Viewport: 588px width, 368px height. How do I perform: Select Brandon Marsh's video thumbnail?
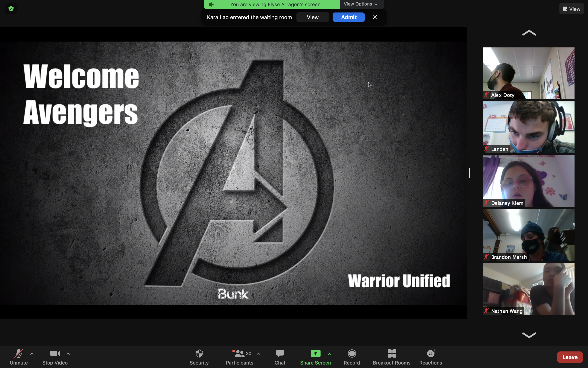coord(529,235)
